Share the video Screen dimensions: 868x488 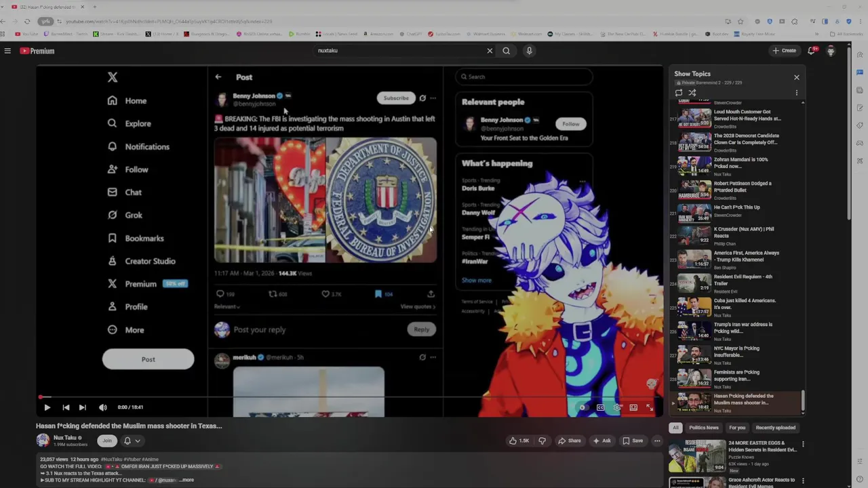(x=570, y=441)
